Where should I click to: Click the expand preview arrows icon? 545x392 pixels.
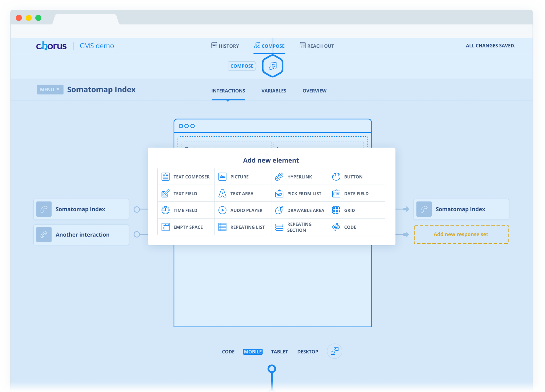tap(334, 351)
